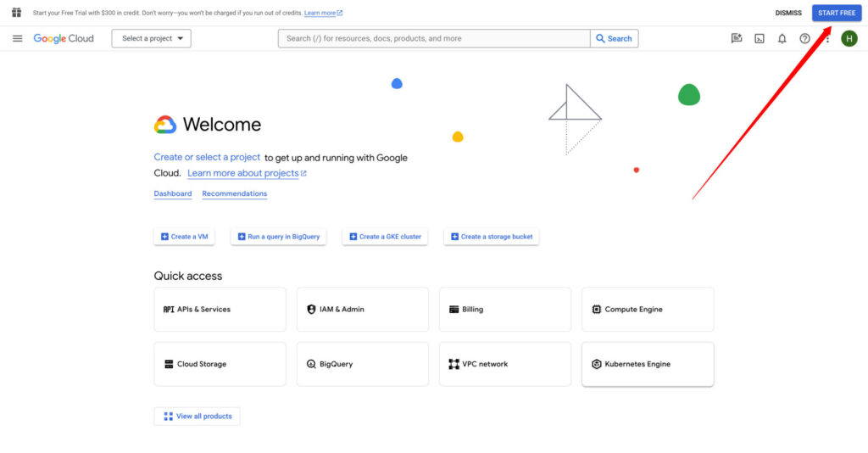Dismiss the free trial banner

(788, 13)
